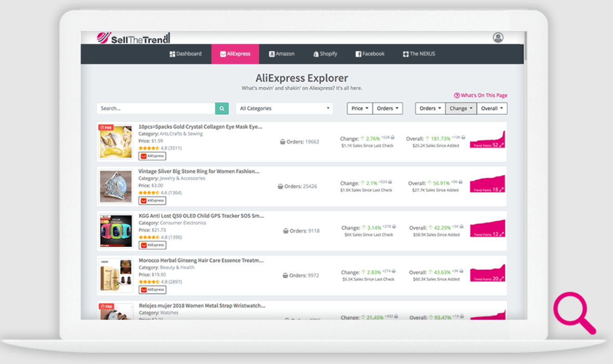Click the 10pcs Gold Crystal Collagen Eye Mask title

click(200, 127)
